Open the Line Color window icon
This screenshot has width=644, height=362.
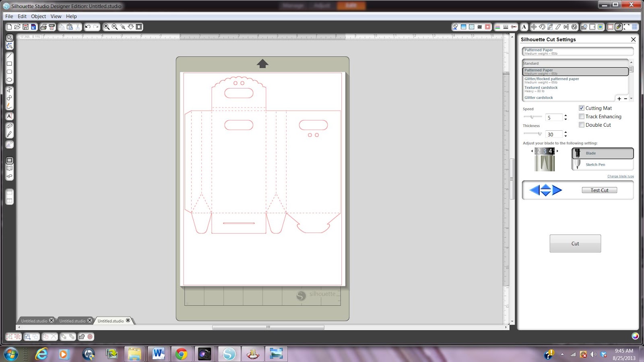click(x=497, y=27)
